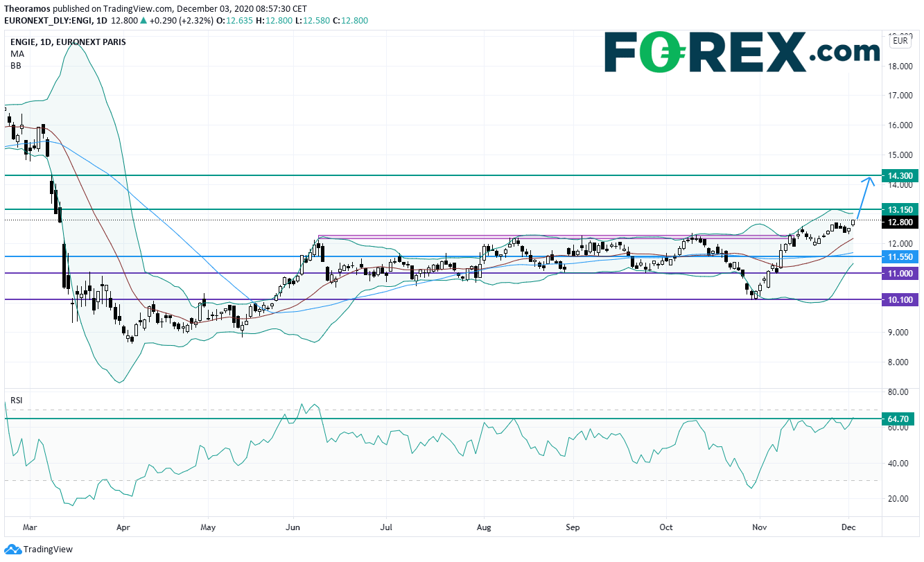Click the TradingView cloud logo icon
924x562 pixels.
pyautogui.click(x=12, y=550)
